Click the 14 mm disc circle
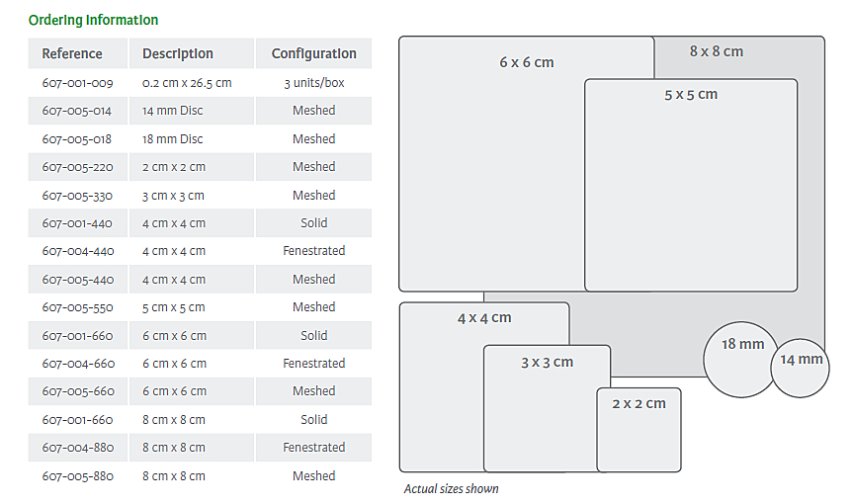This screenshot has height=504, width=852. point(801,368)
